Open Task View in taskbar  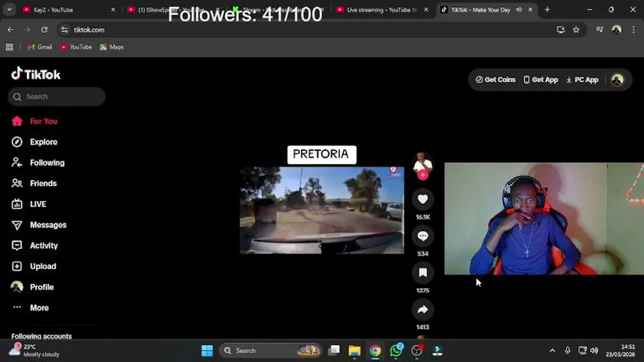334,350
